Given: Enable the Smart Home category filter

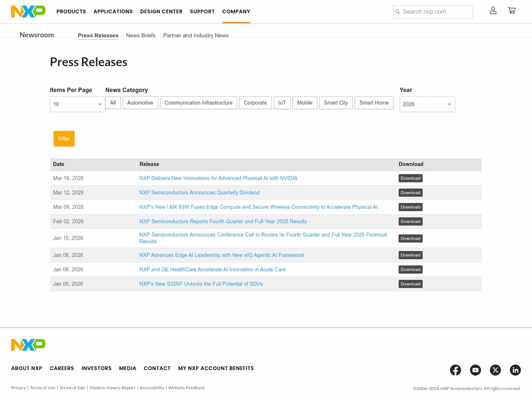Looking at the screenshot, I should coord(374,103).
